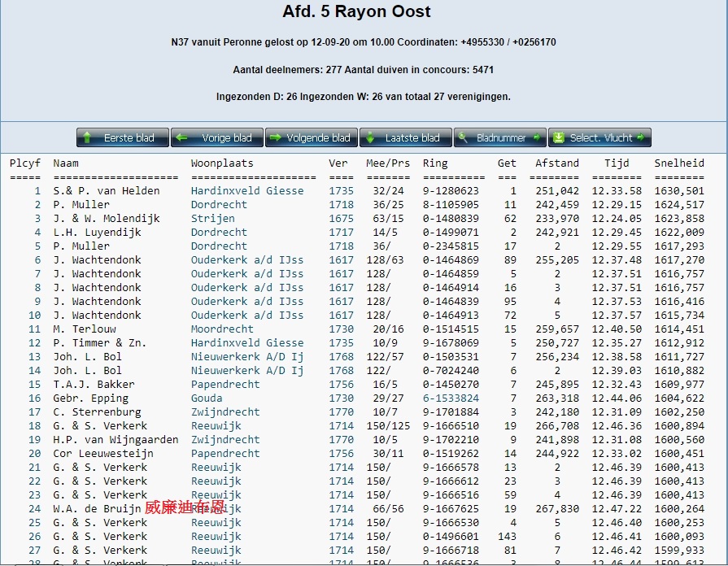Image resolution: width=728 pixels, height=566 pixels.
Task: Select the name Cor Leeuwesteijn
Action: [x=103, y=454]
